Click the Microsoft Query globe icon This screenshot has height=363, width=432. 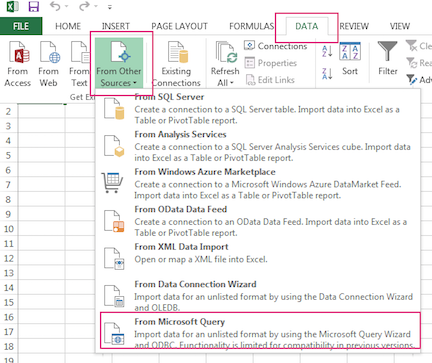click(114, 333)
